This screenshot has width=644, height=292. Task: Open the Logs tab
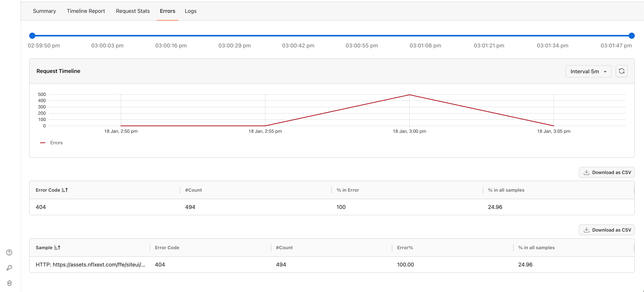click(x=191, y=11)
